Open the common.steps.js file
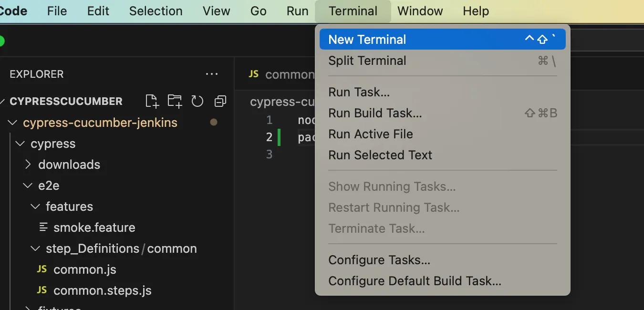This screenshot has width=644, height=310. [x=102, y=290]
